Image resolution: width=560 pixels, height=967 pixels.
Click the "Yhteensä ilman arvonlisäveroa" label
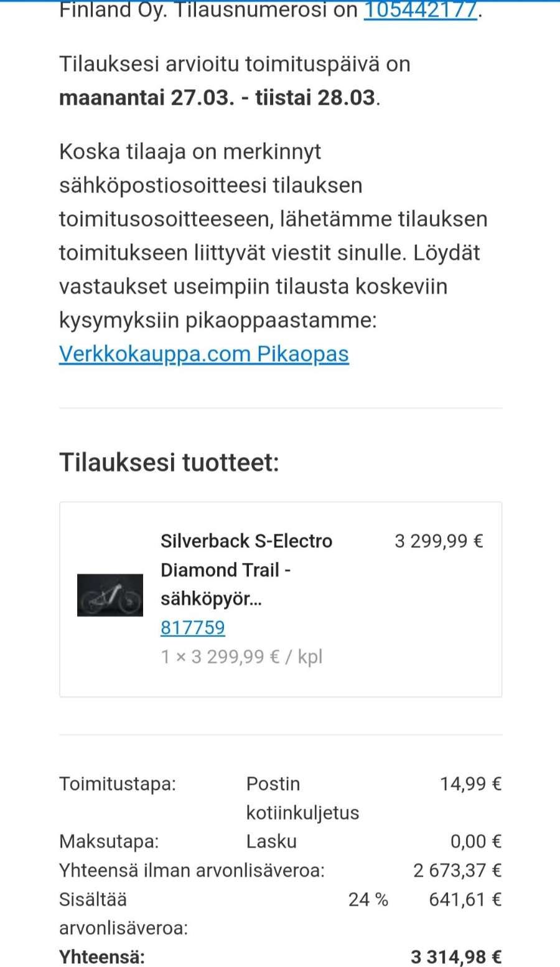click(192, 870)
